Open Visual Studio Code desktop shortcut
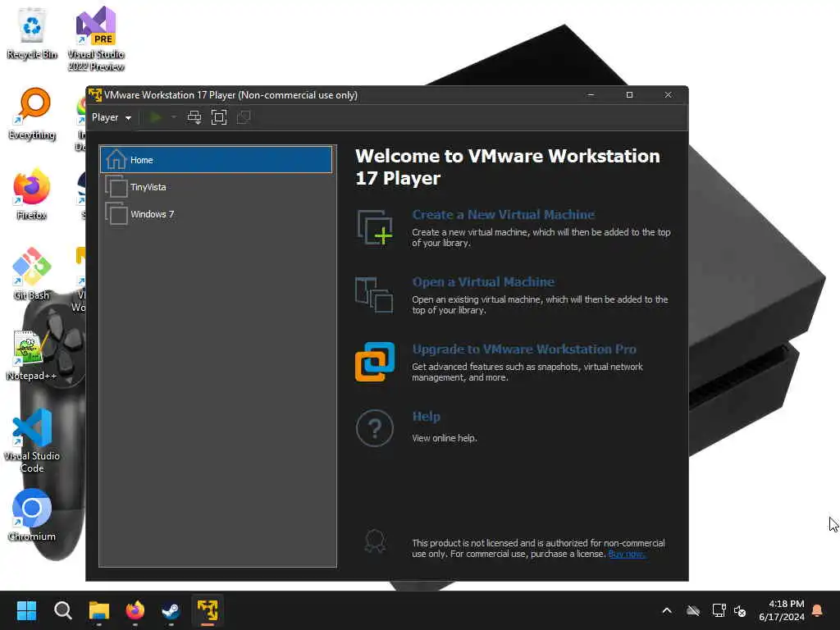The height and width of the screenshot is (630, 840). [32, 441]
